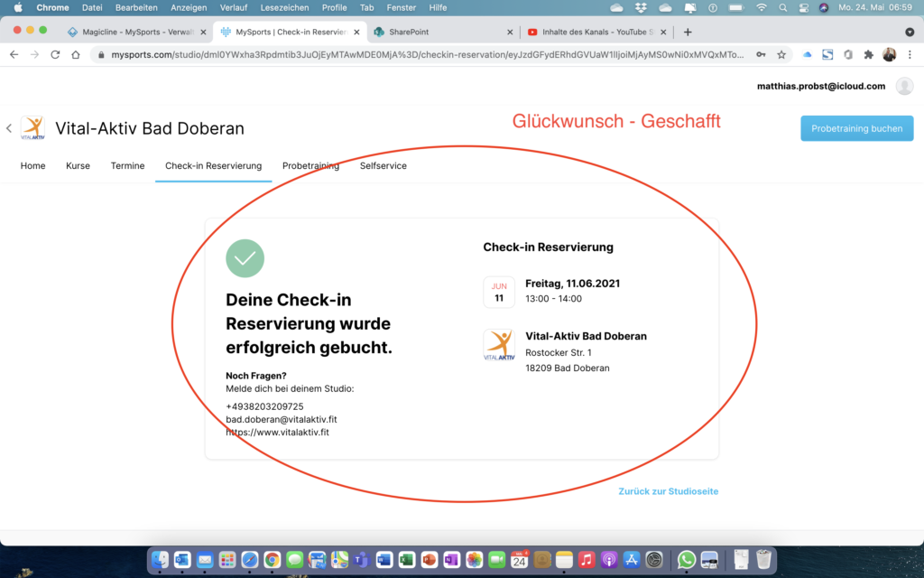Click the Jun 11 calendar date badge
The image size is (924, 578).
[x=499, y=292]
